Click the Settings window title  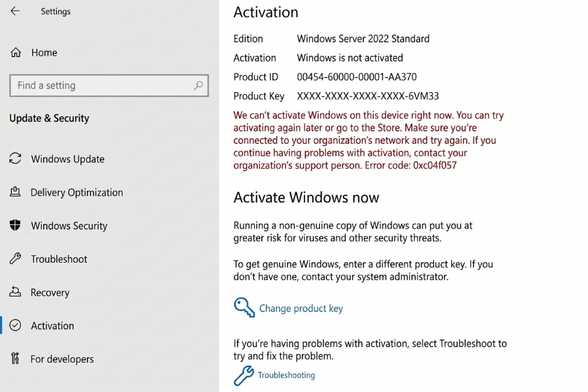point(56,12)
